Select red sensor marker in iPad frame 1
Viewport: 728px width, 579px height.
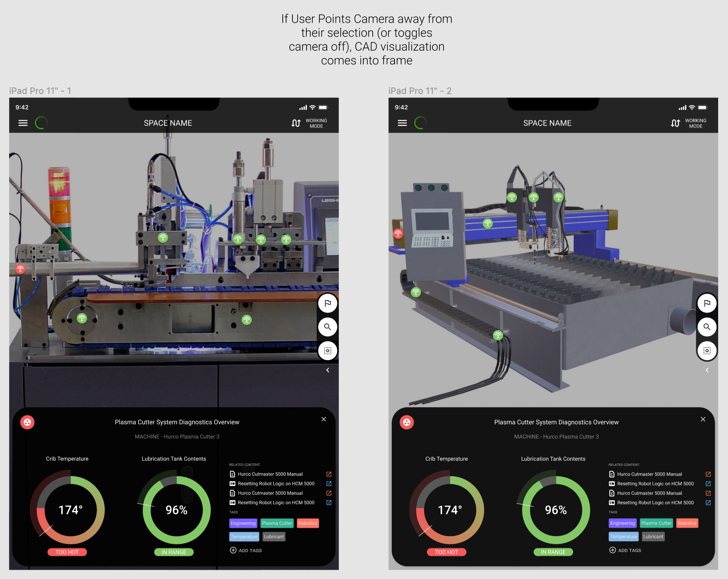pos(20,269)
